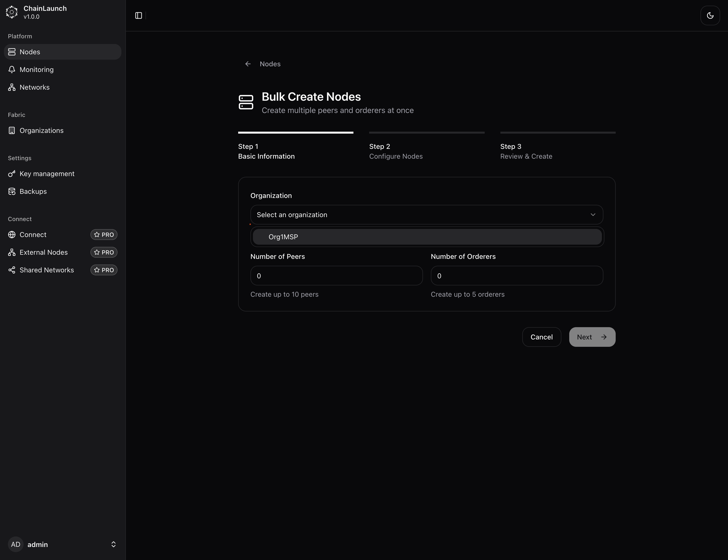Go back using left arrow
728x560 pixels.
click(x=248, y=64)
